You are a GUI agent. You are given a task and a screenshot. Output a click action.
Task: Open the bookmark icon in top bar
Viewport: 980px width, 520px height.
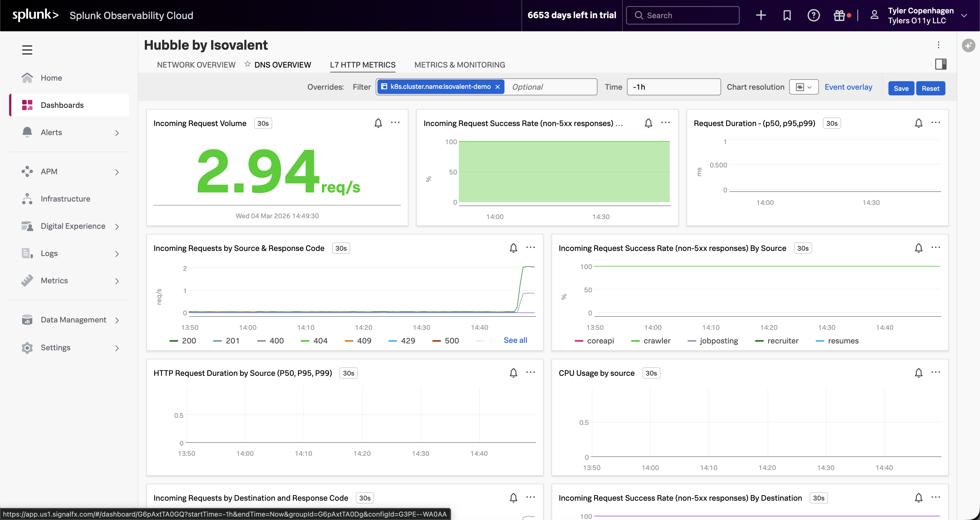click(x=787, y=15)
